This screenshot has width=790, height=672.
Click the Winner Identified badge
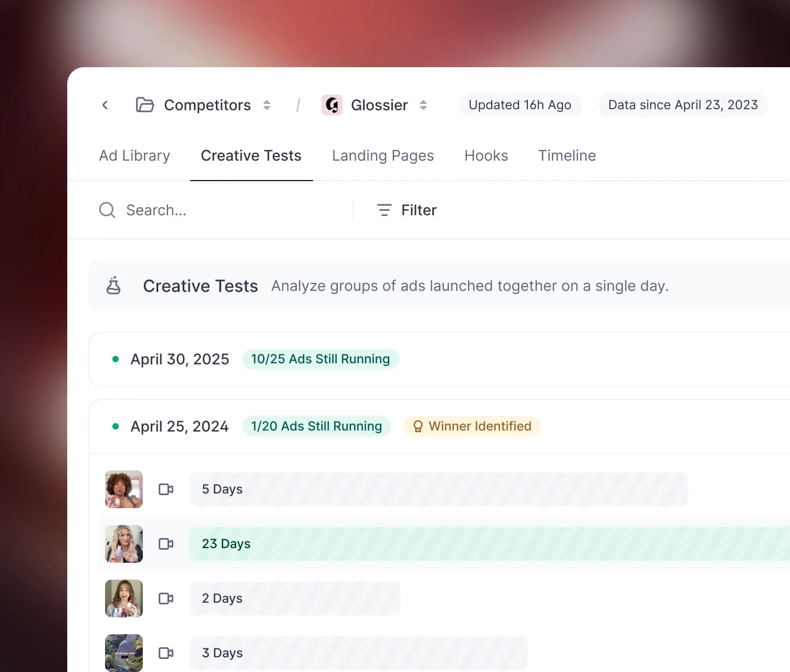coord(472,426)
